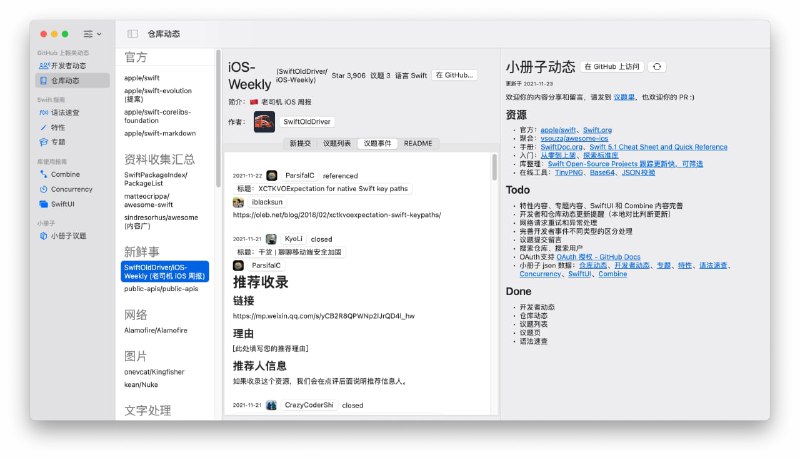Select the 议题事件 tab

coord(378,144)
